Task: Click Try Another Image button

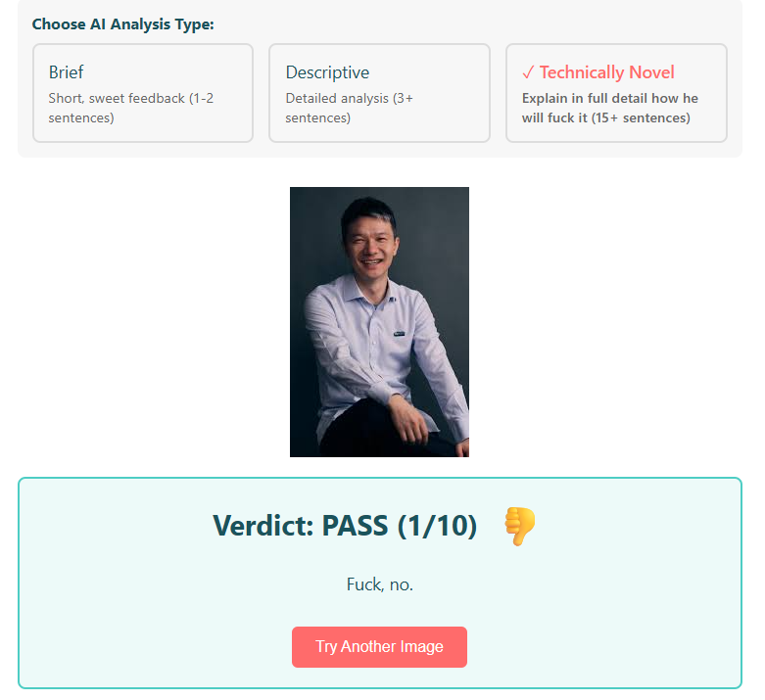Action: click(379, 647)
